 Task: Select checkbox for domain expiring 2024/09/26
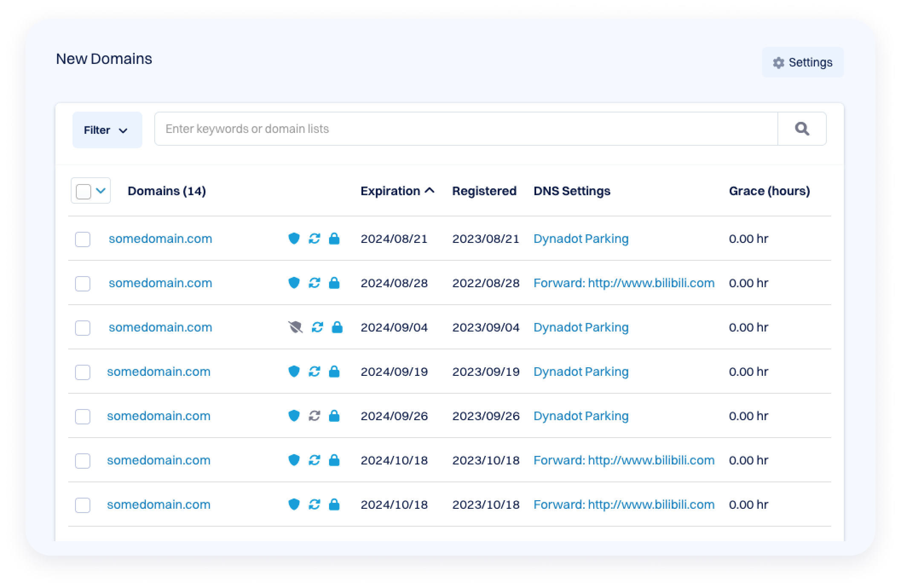[x=83, y=417]
